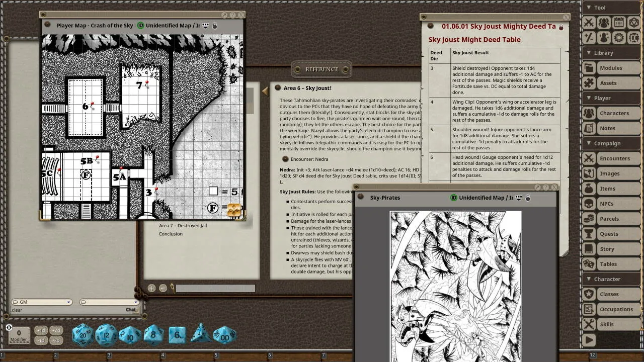
Task: Open the Items sidebar icon
Action: (589, 189)
